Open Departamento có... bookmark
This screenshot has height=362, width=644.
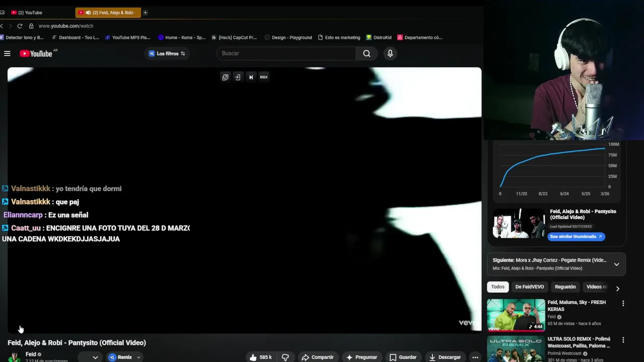(420, 37)
